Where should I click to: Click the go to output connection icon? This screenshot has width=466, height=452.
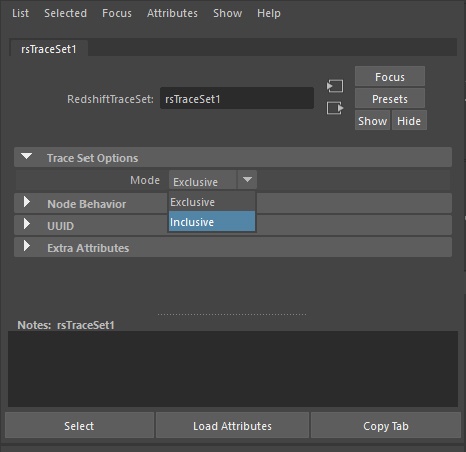coord(335,108)
